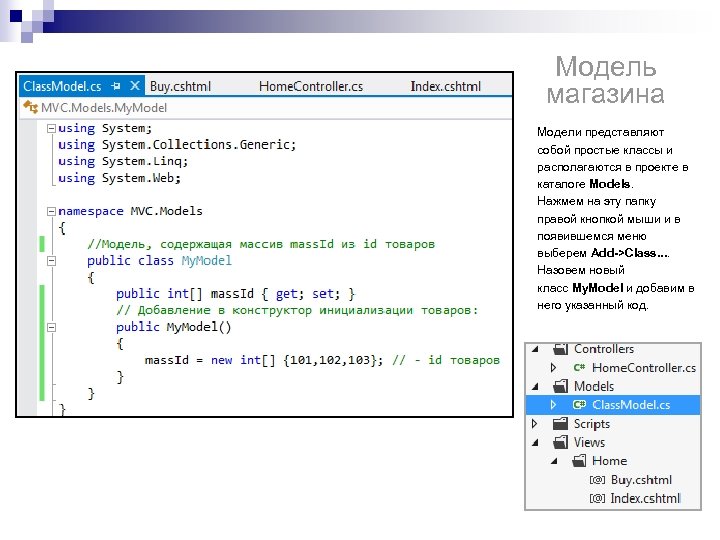The image size is (720, 540).
Task: Open Index.cshtml from the solution tree
Action: (x=645, y=498)
